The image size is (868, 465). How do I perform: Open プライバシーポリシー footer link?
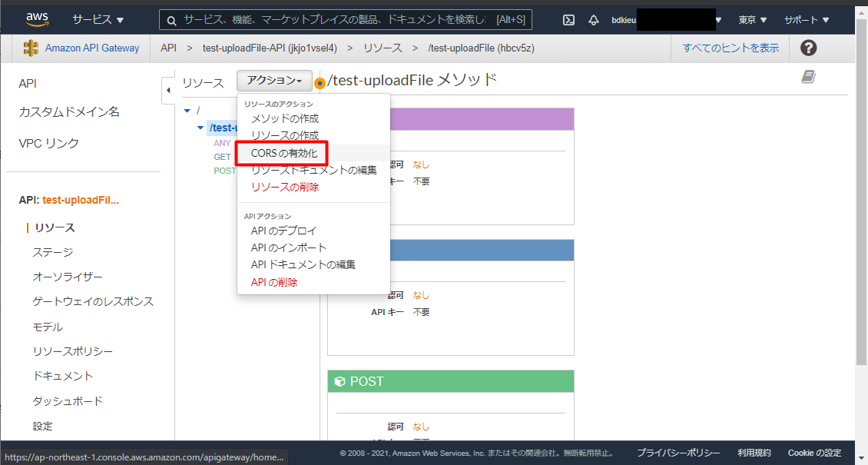coord(678,453)
